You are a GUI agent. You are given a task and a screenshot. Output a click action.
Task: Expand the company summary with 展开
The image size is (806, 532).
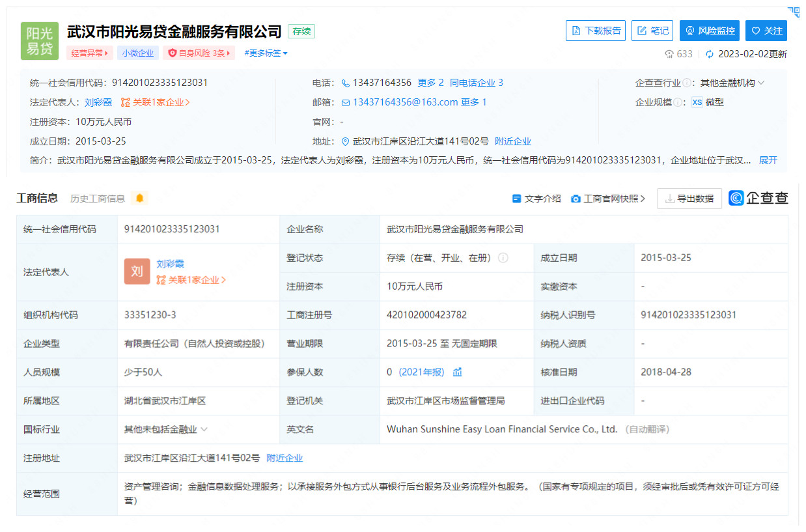[768, 160]
